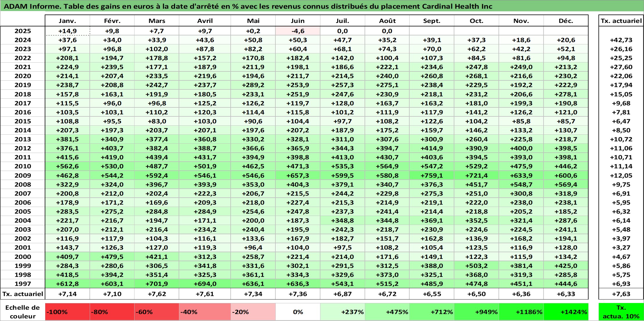The height and width of the screenshot is (321, 644).
Task: Select the cell showing +569,4
Action: point(566,185)
